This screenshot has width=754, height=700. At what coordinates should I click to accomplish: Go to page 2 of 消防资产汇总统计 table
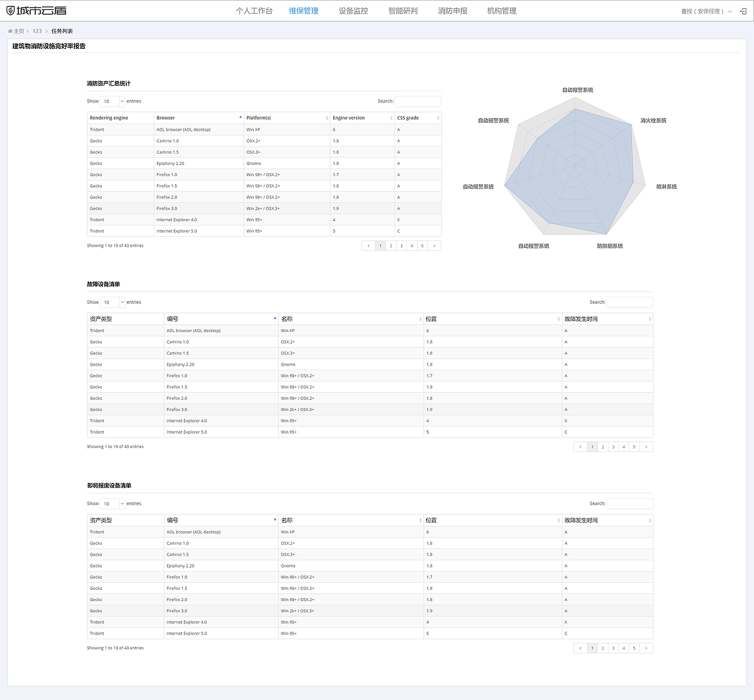(x=391, y=246)
